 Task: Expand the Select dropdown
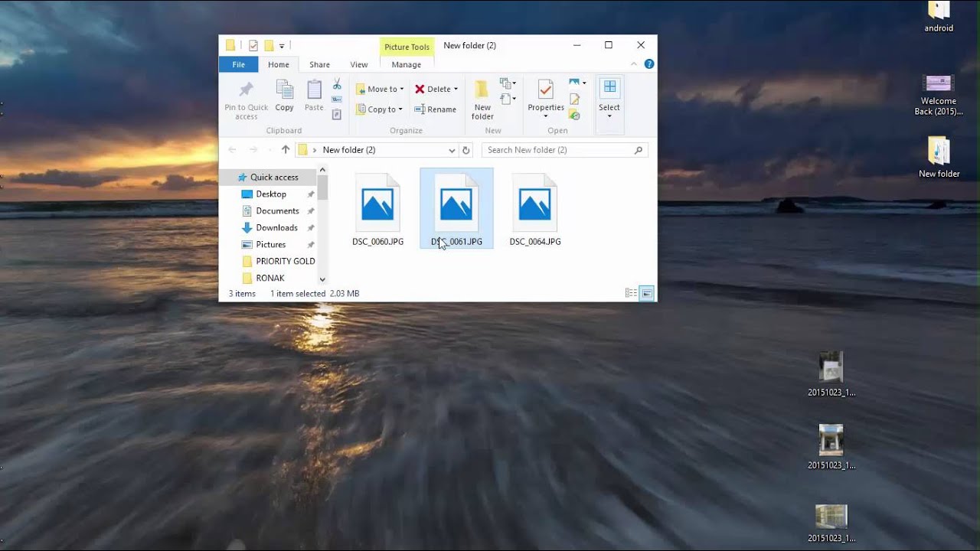[x=609, y=116]
